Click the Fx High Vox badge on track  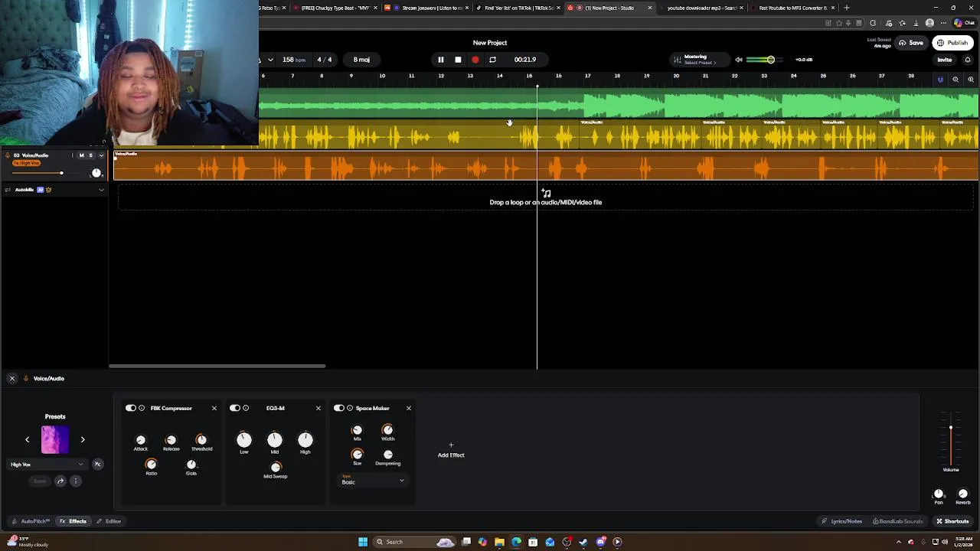(x=26, y=163)
